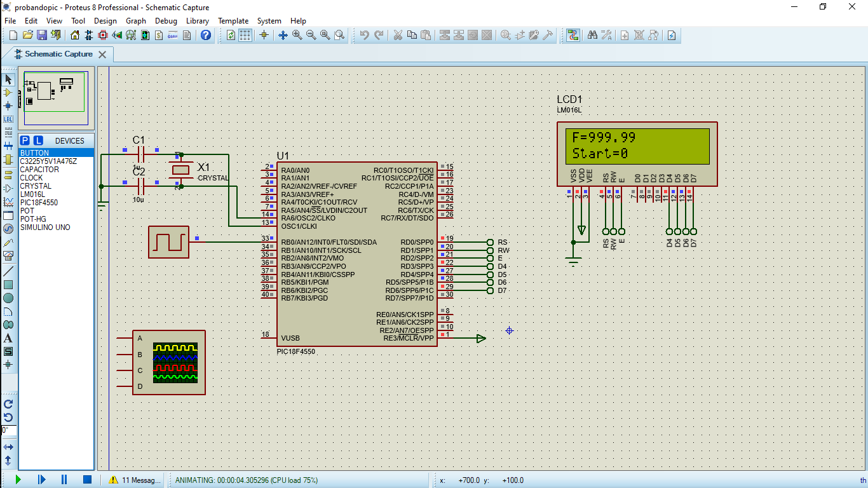Click the P pick devices button
The height and width of the screenshot is (488, 868).
(x=25, y=140)
